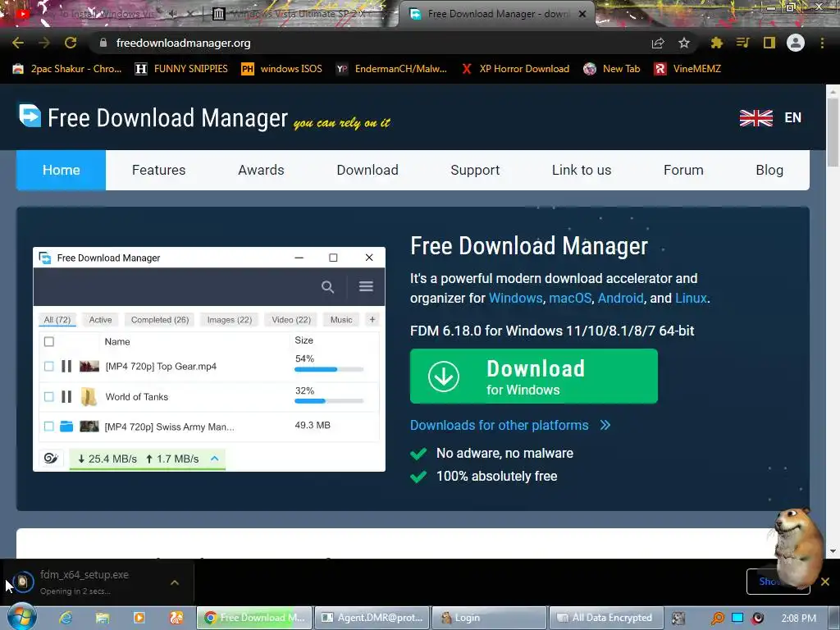Select the Awards navigation tab
Image resolution: width=840 pixels, height=630 pixels.
(x=261, y=170)
